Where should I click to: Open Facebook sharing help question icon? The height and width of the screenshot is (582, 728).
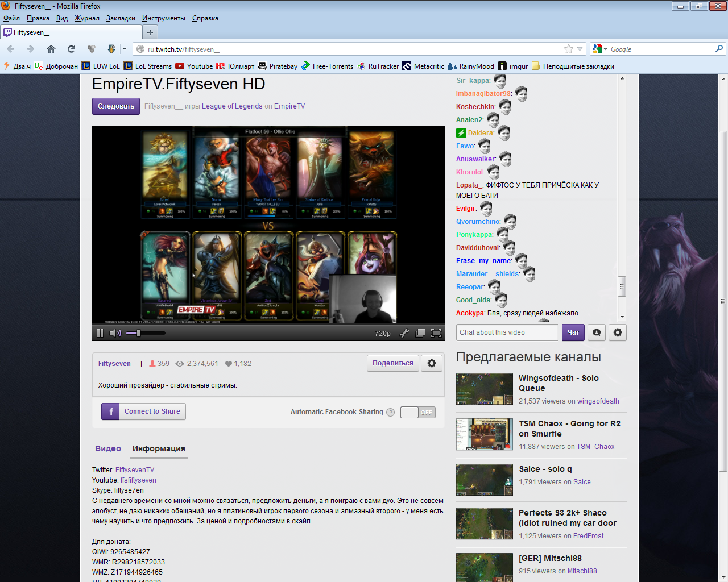pyautogui.click(x=390, y=412)
